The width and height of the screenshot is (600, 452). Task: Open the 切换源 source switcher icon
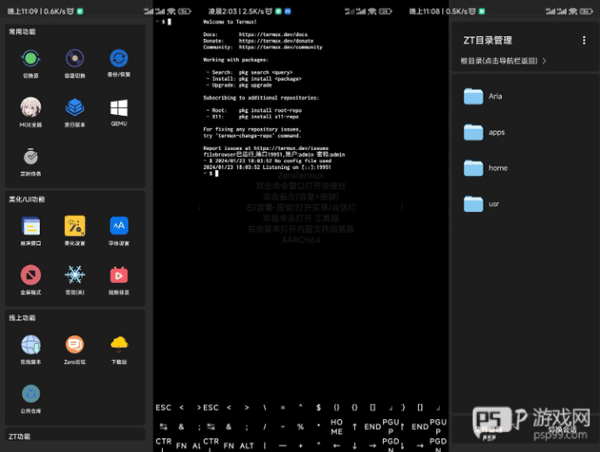30,60
